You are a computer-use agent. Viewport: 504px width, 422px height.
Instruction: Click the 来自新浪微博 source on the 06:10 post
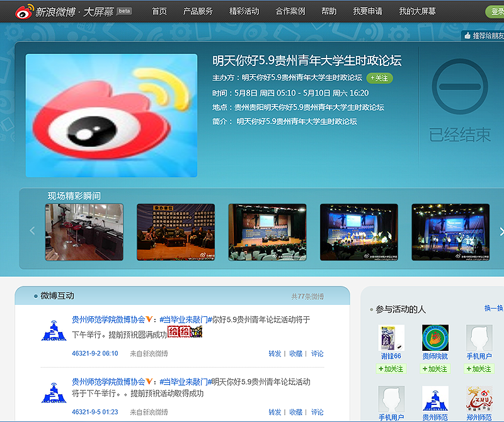click(x=149, y=353)
